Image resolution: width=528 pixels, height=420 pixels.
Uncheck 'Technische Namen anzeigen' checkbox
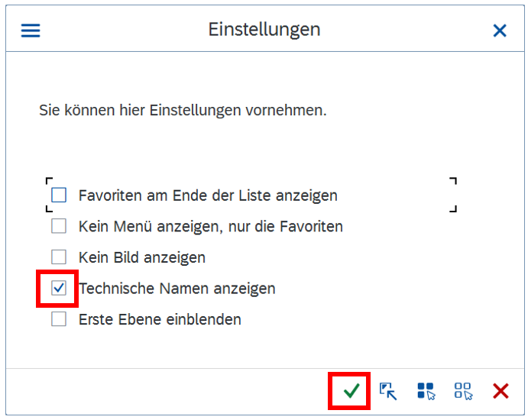(x=59, y=289)
